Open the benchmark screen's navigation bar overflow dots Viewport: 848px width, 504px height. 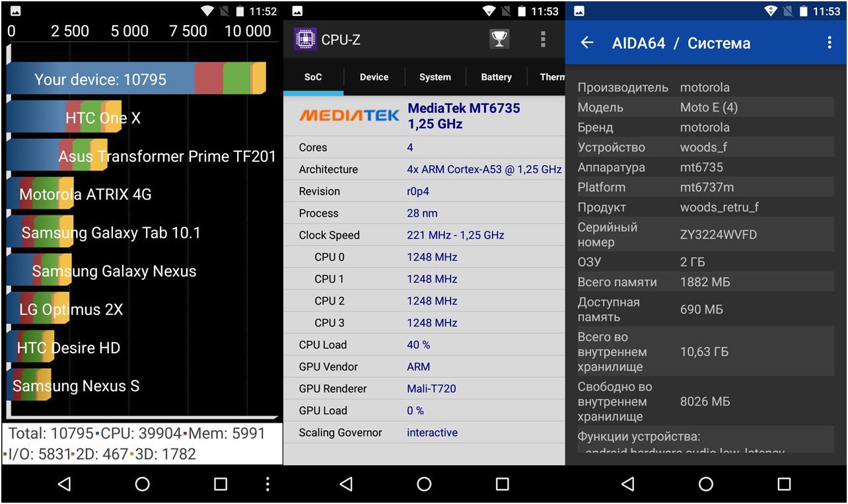tap(267, 484)
